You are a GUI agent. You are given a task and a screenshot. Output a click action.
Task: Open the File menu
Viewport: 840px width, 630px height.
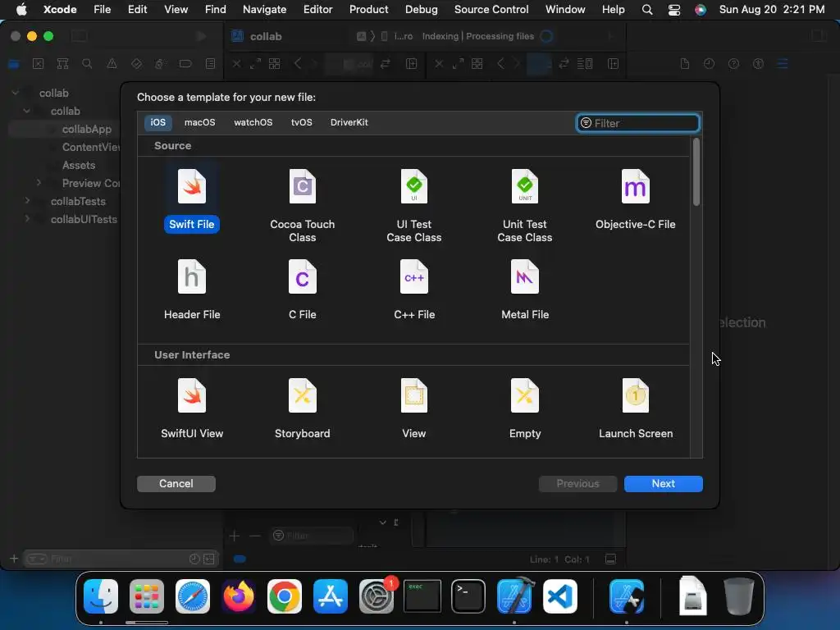pyautogui.click(x=102, y=9)
